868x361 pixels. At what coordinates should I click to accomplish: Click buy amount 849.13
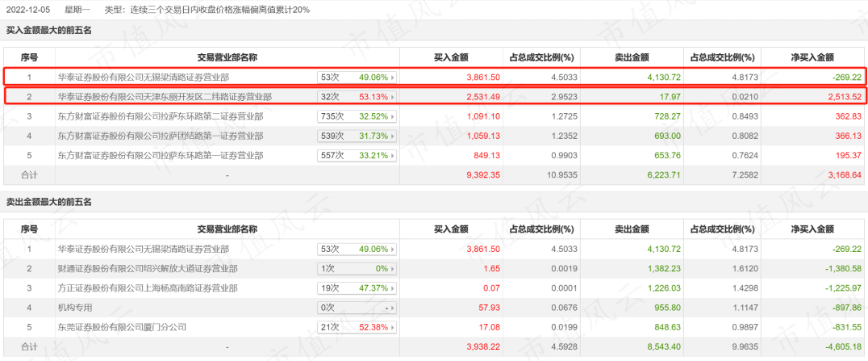[x=488, y=155]
